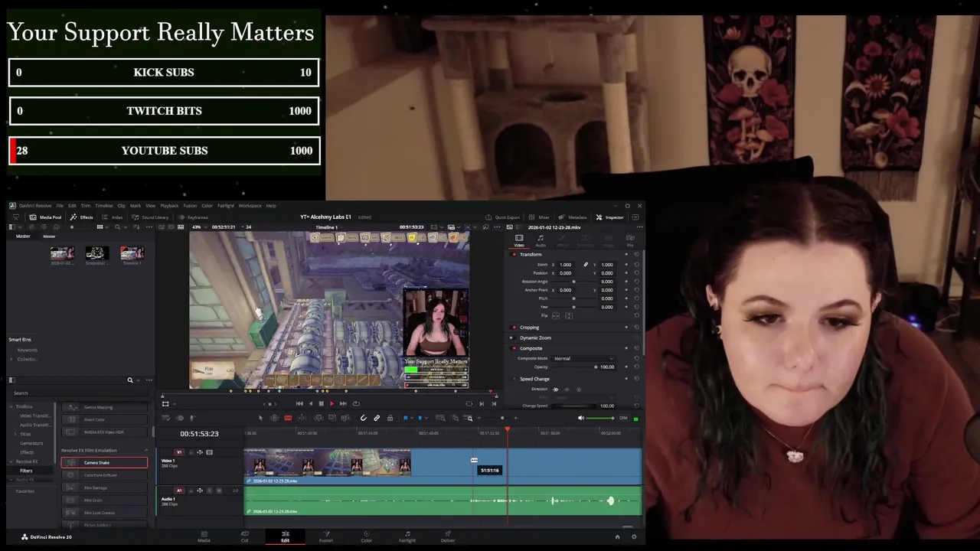Go to the Deliver page
This screenshot has width=980, height=551.
point(448,536)
